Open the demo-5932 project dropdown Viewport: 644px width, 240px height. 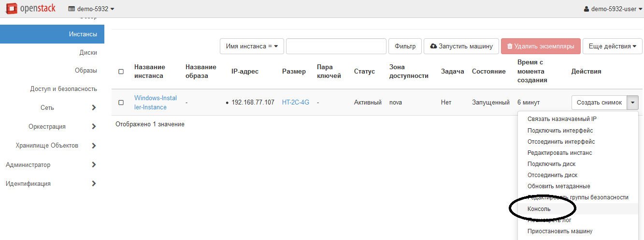[91, 9]
